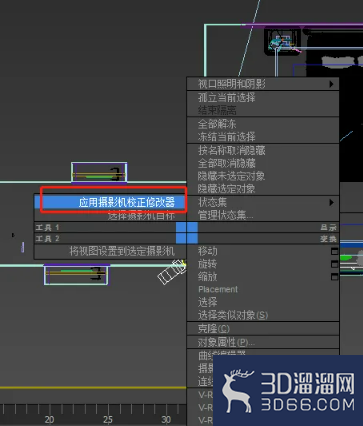The width and height of the screenshot is (363, 426).
Task: Open settings box next to 缩放
Action: [x=334, y=277]
